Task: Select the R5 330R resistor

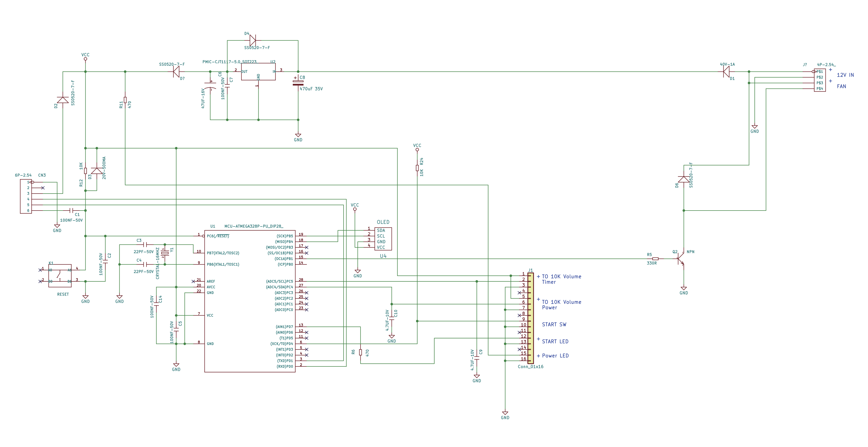Action: click(655, 259)
